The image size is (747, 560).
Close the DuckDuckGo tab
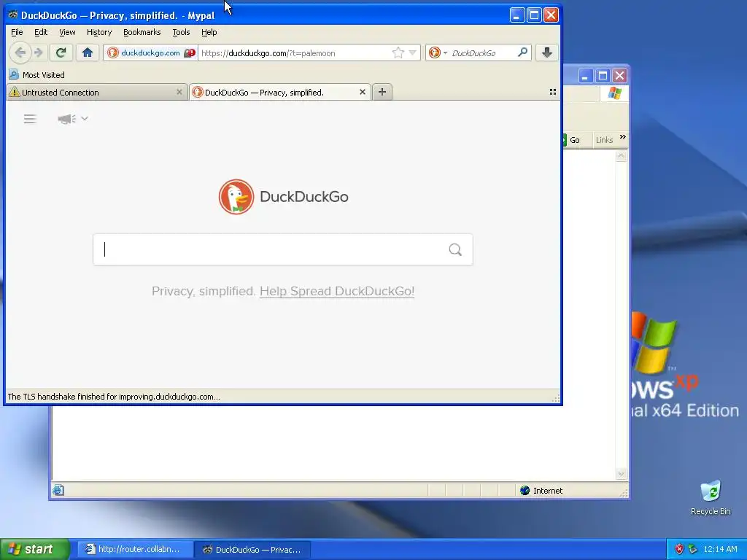(362, 92)
